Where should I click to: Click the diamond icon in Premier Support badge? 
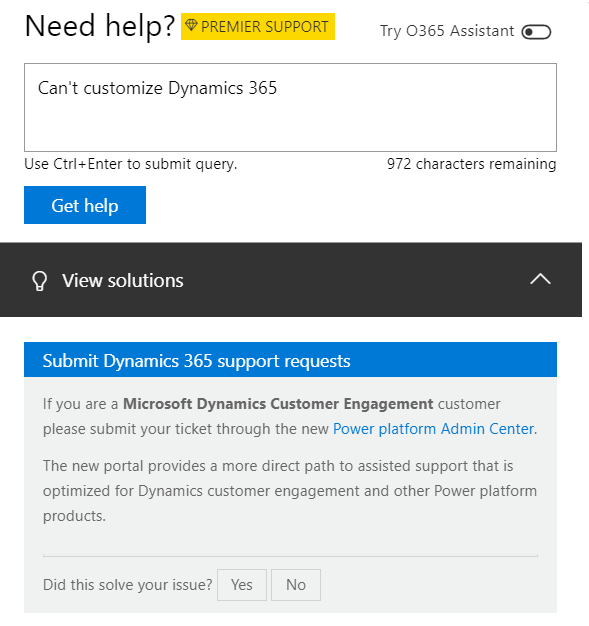click(191, 26)
